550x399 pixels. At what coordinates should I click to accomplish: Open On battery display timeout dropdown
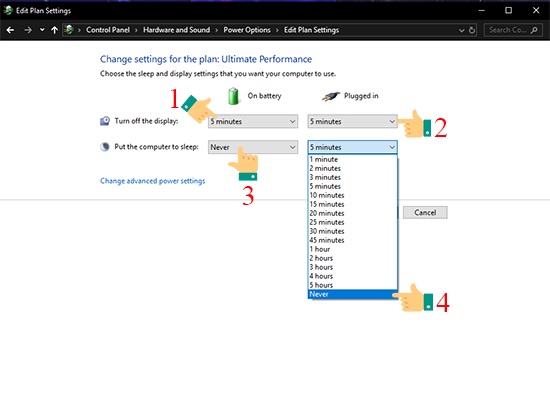pos(253,121)
